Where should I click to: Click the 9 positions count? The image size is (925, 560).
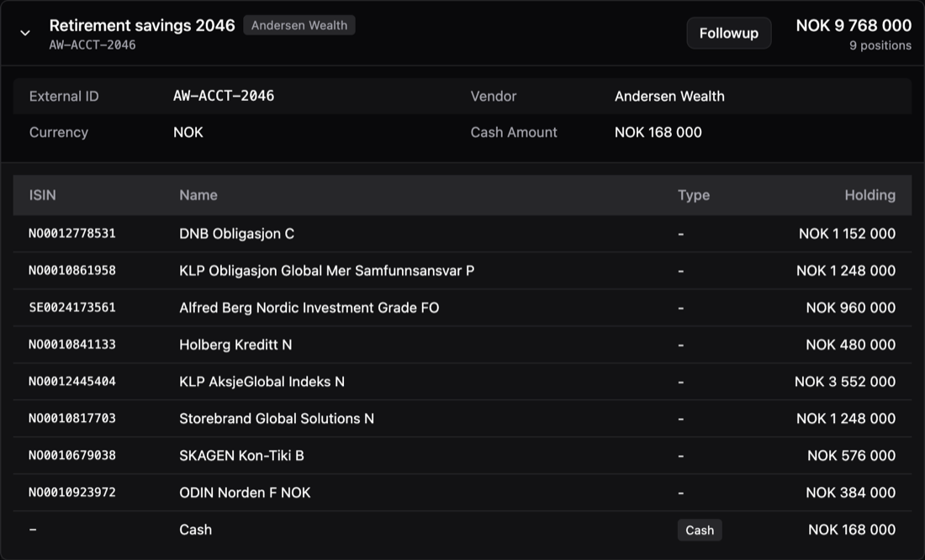point(880,45)
